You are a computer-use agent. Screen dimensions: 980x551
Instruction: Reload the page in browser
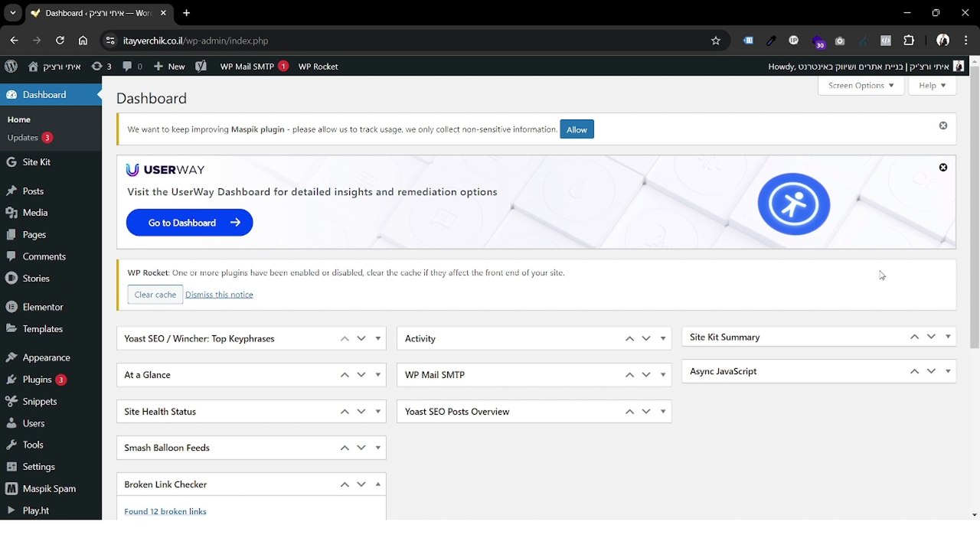tap(60, 41)
